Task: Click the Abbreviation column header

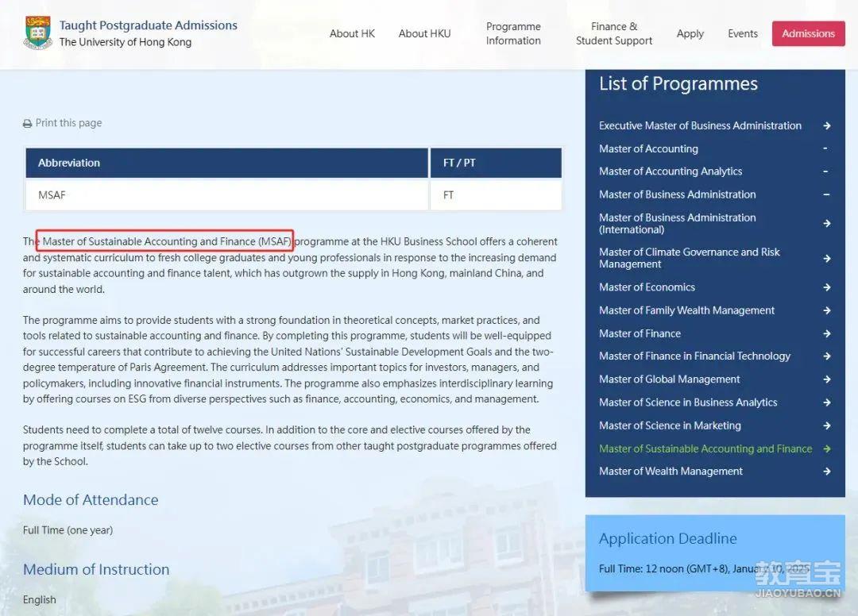Action: (x=226, y=163)
